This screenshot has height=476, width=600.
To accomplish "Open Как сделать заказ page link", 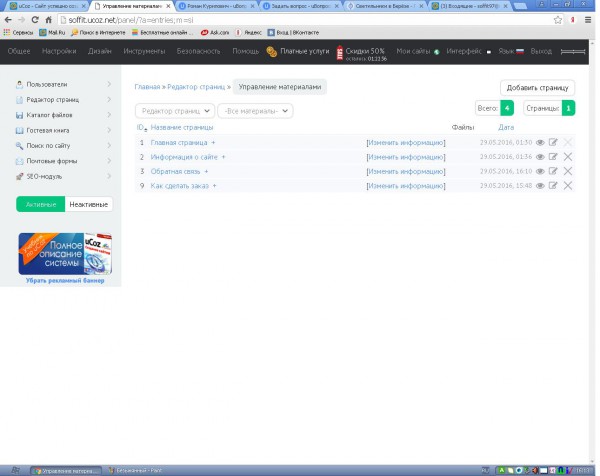I will pos(179,186).
